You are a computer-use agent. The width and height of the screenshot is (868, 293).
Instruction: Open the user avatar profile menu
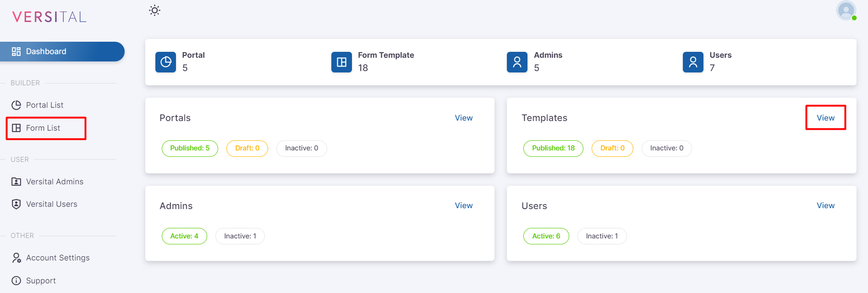click(x=846, y=11)
